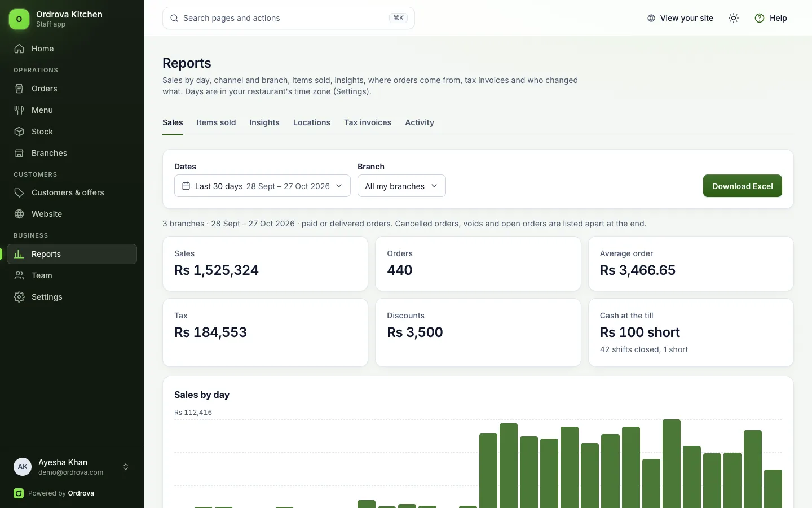Viewport: 812px width, 508px height.
Task: Go to Menu with fork icon
Action: click(19, 110)
